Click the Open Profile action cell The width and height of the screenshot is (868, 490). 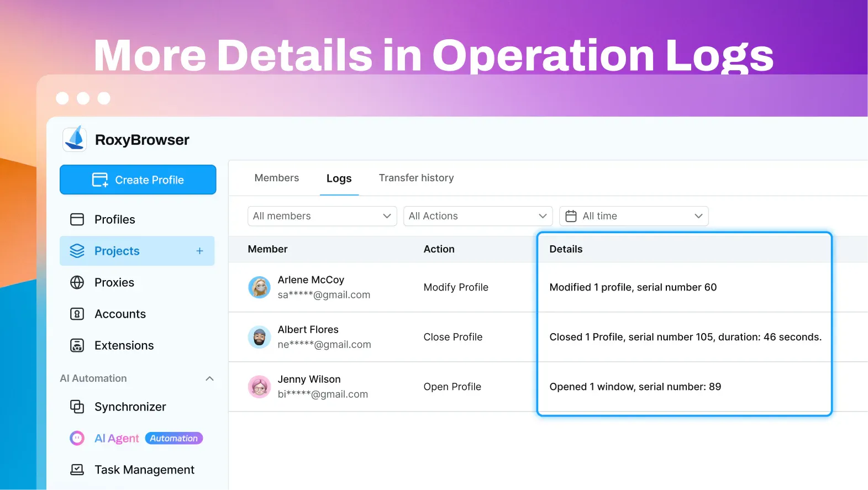[453, 387]
